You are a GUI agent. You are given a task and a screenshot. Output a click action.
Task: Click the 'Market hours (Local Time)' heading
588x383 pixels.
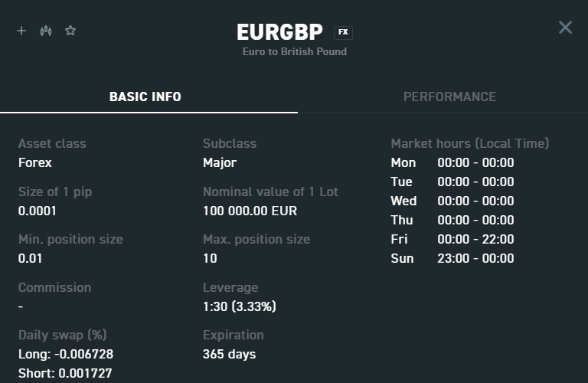click(x=469, y=143)
